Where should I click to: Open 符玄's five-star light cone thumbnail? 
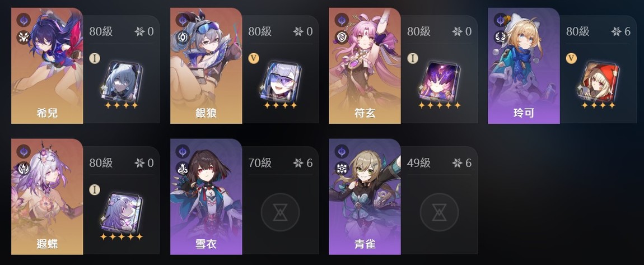pyautogui.click(x=439, y=81)
